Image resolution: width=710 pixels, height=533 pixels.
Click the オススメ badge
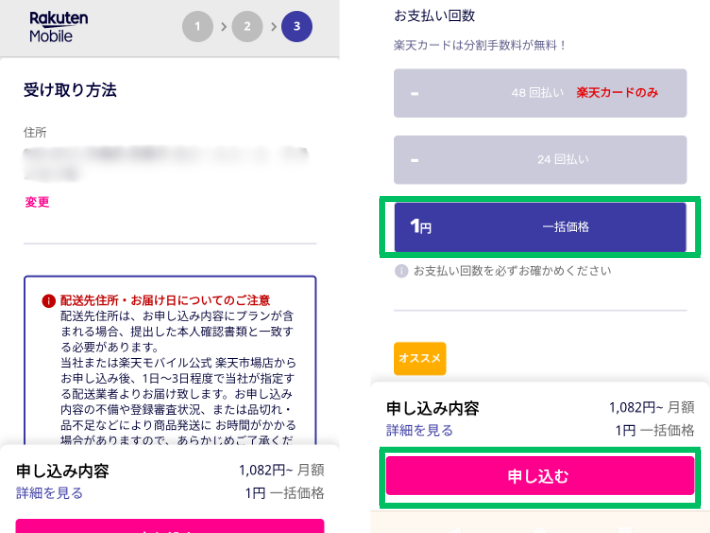coord(420,358)
